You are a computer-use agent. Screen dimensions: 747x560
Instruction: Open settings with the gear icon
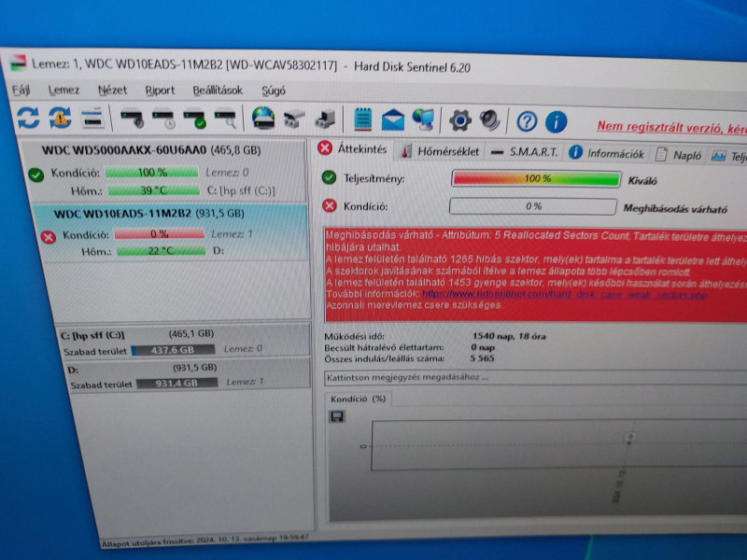[460, 120]
